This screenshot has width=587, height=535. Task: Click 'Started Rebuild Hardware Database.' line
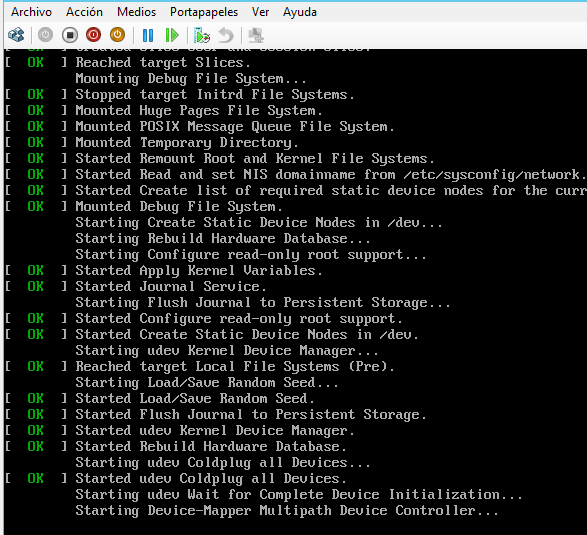click(211, 447)
